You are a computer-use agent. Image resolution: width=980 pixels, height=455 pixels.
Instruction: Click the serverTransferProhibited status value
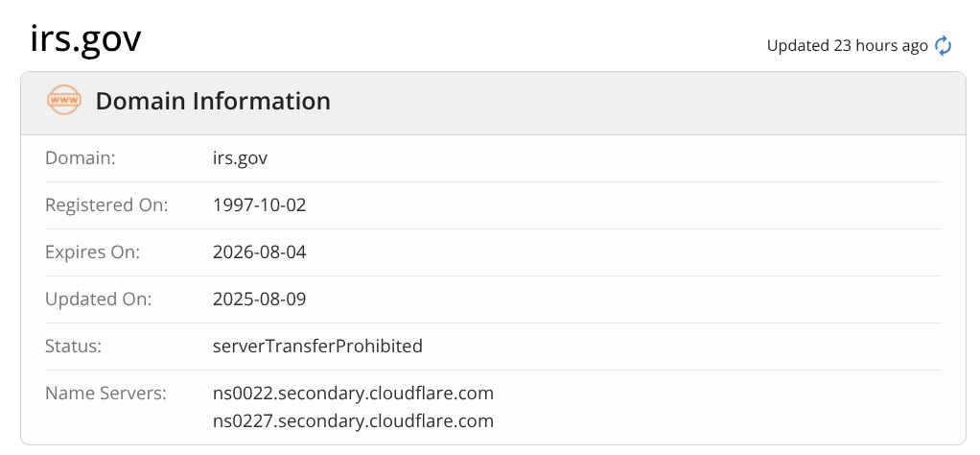coord(317,346)
